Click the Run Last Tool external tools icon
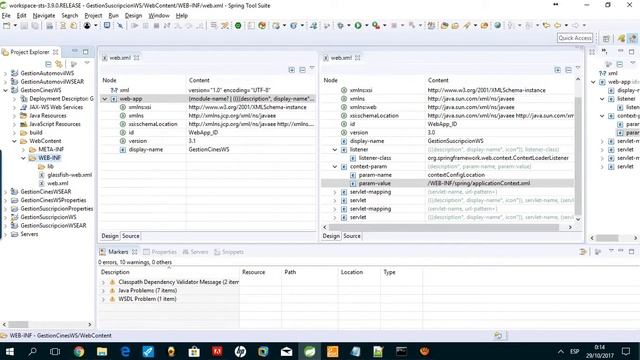 click(x=376, y=25)
